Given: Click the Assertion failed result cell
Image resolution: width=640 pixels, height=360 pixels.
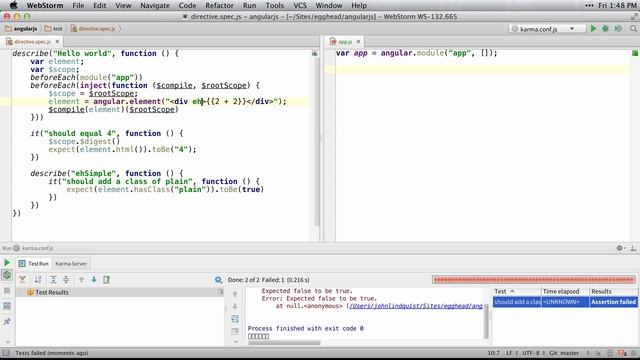Looking at the screenshot, I should [x=613, y=302].
